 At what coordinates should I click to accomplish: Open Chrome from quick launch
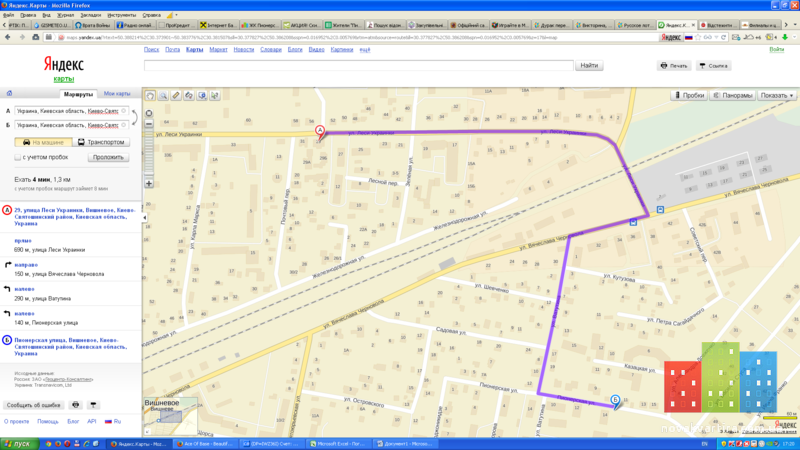point(48,444)
